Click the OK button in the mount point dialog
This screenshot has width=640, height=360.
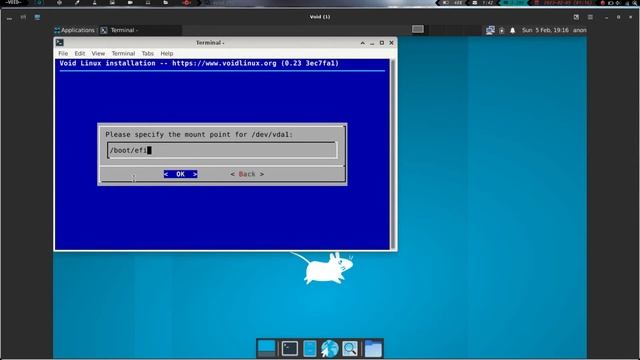pyautogui.click(x=180, y=174)
